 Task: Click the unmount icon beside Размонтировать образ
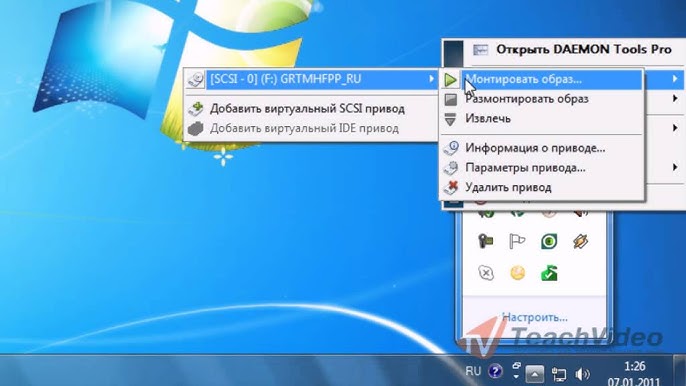(451, 99)
